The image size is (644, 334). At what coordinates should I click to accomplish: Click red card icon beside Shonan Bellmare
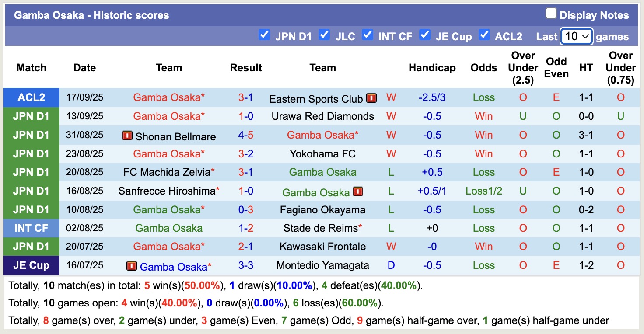128,135
